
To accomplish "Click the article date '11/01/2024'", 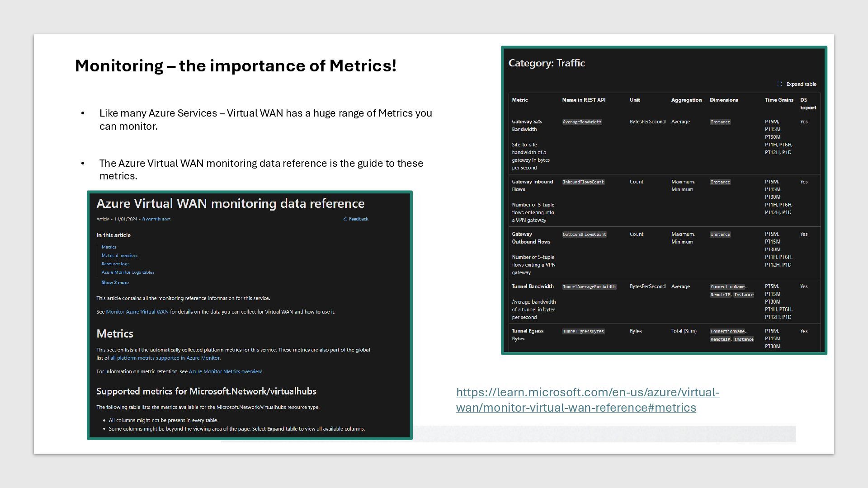I will coord(126,219).
